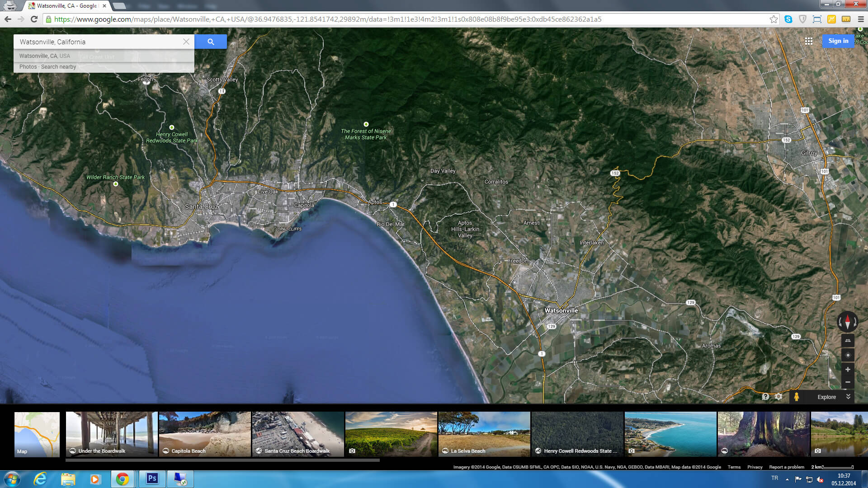Open the Capitola Beach photo thumbnail

point(205,434)
